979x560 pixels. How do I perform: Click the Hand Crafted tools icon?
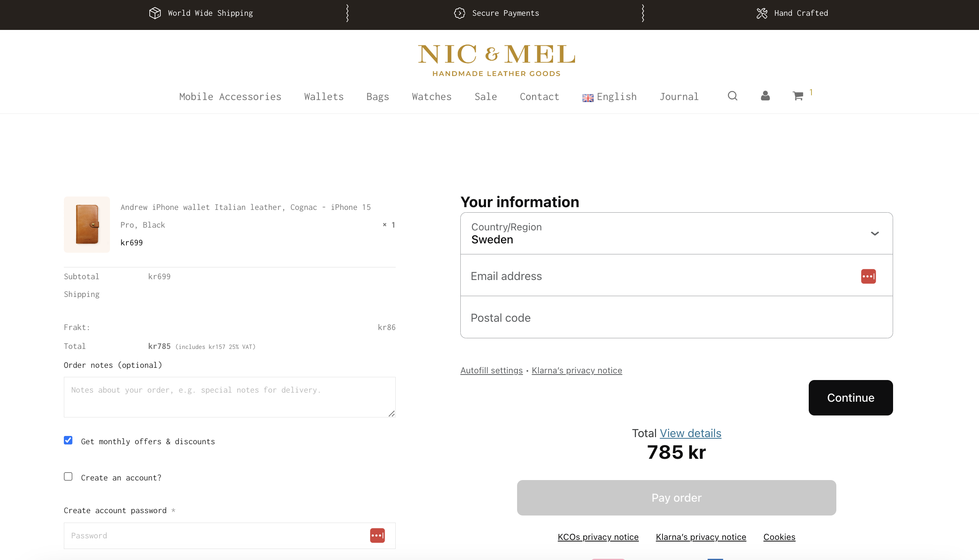pyautogui.click(x=762, y=13)
